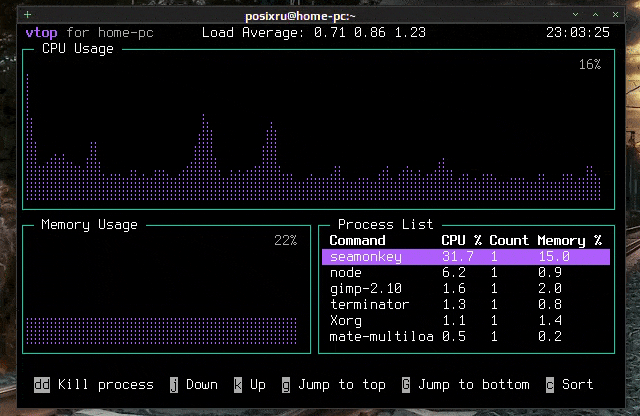
Task: Click node's 6.2 CPU value
Action: coord(453,273)
